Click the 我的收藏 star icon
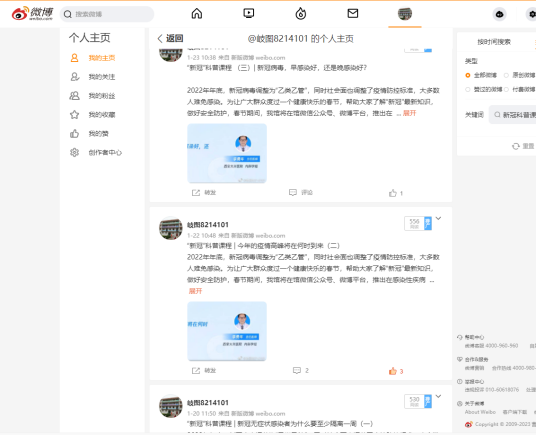Viewport: 536px width, 435px height. (75, 114)
